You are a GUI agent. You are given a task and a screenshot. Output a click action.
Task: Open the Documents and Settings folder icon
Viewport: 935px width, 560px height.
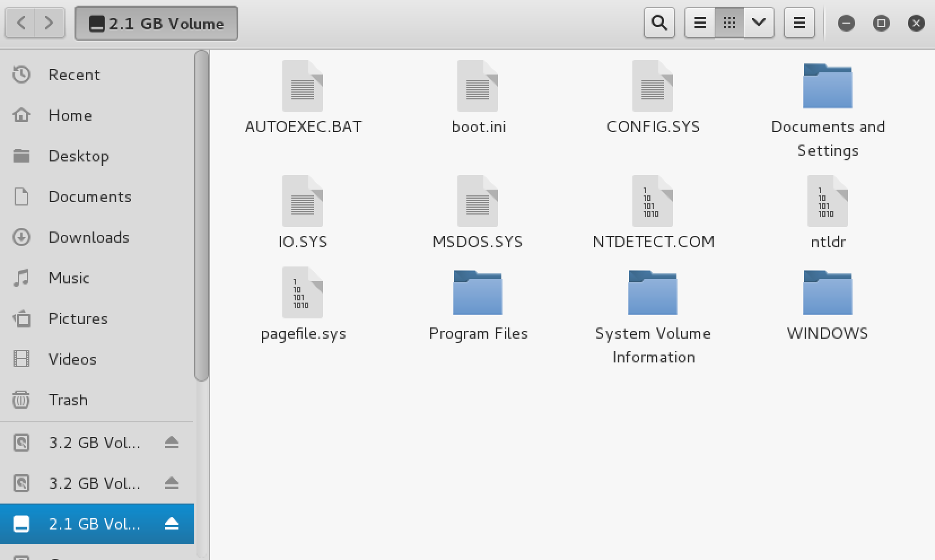click(x=828, y=86)
